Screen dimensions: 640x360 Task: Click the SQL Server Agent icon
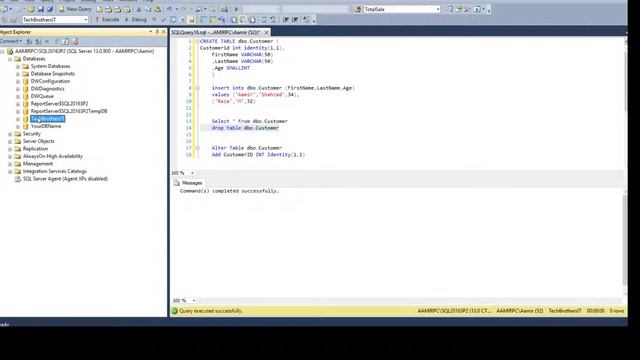pos(18,179)
